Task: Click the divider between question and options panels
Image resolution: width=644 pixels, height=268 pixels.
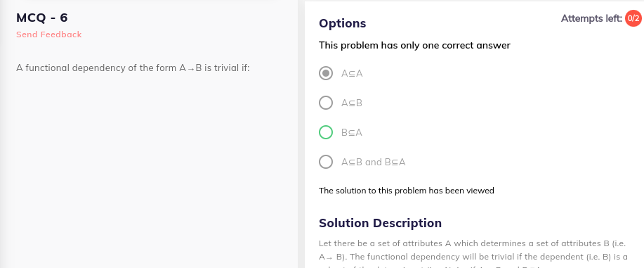Action: tap(301, 134)
